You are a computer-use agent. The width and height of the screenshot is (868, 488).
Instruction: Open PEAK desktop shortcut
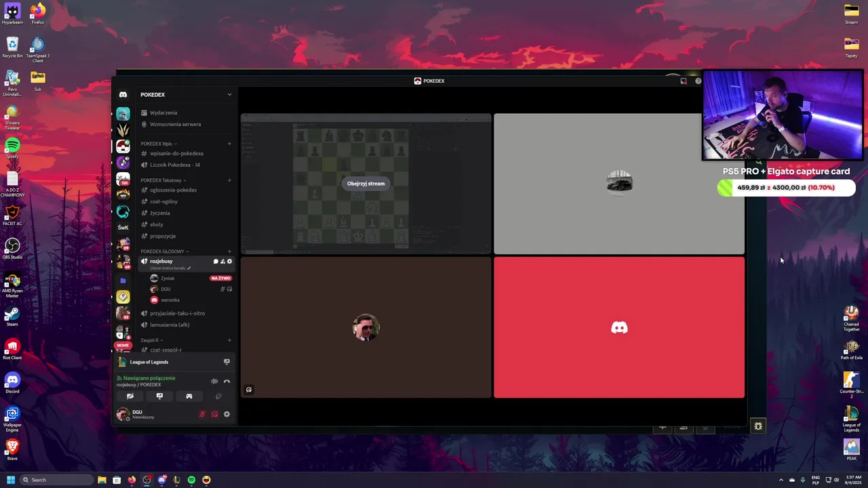coord(851,449)
